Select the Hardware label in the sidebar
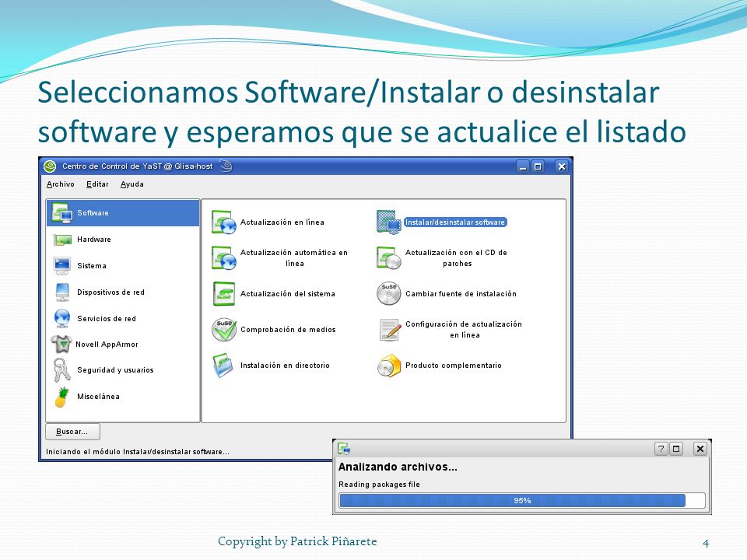Viewport: 747px width, 560px height. click(94, 240)
